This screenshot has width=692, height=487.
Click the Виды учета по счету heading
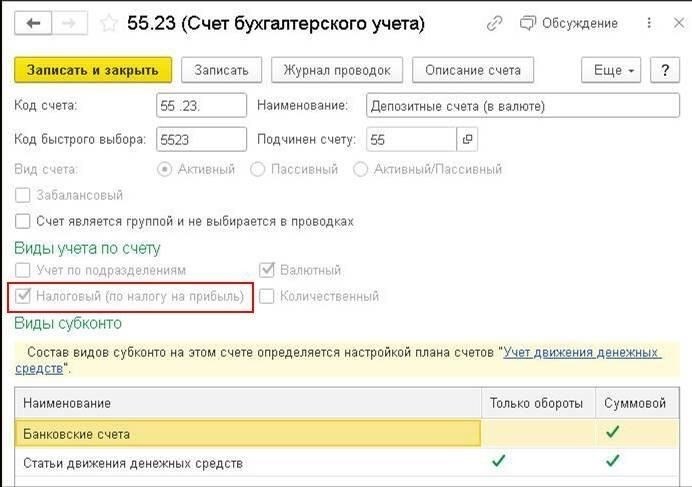[x=87, y=248]
